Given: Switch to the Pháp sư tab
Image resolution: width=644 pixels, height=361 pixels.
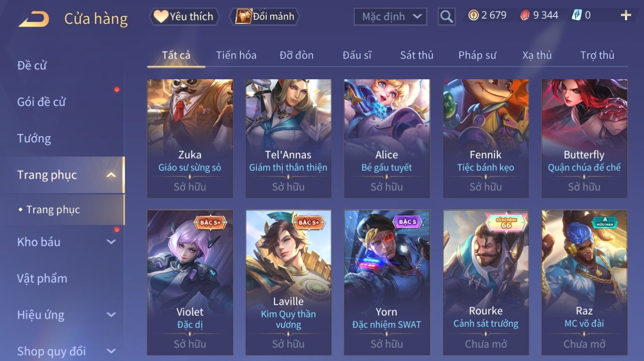Looking at the screenshot, I should pyautogui.click(x=477, y=55).
